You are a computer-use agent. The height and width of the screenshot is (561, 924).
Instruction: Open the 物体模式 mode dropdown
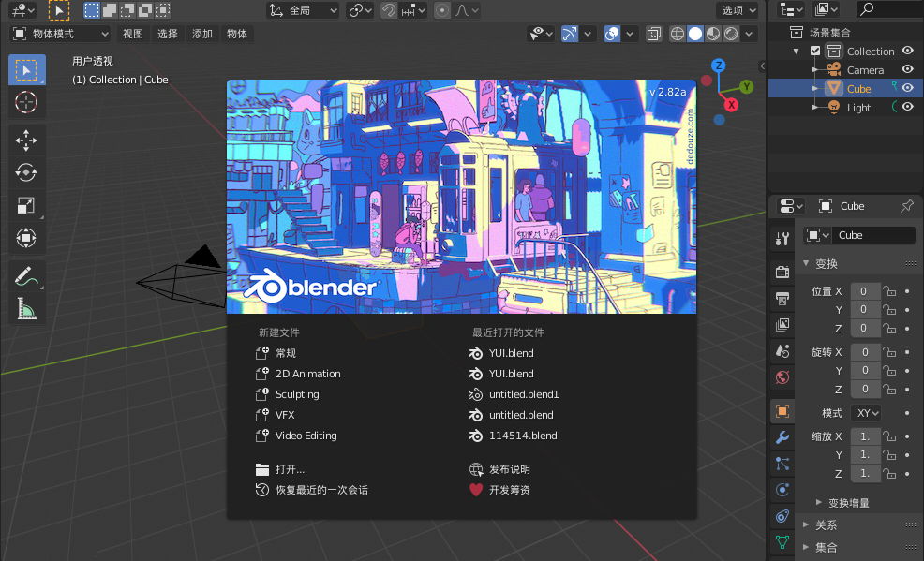click(x=61, y=34)
